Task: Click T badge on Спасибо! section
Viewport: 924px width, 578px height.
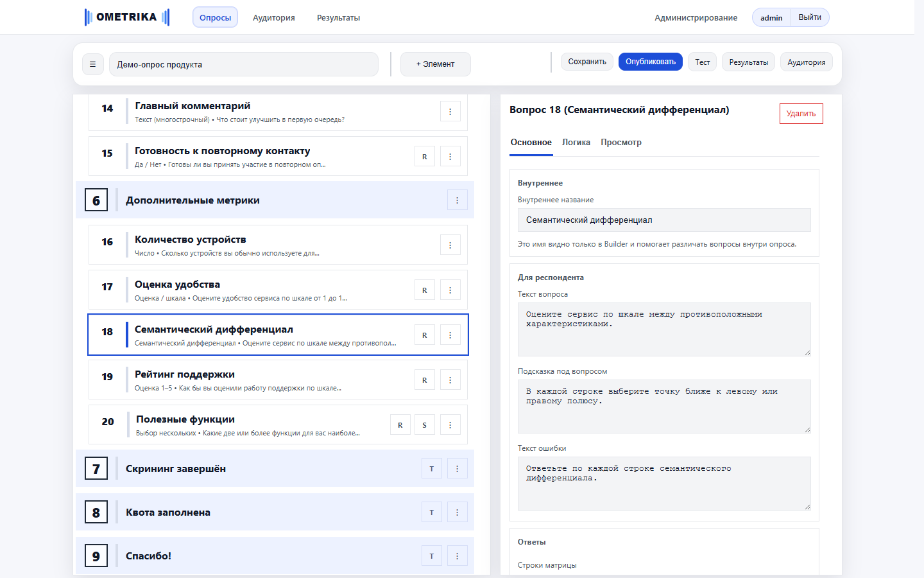Action: click(x=432, y=556)
